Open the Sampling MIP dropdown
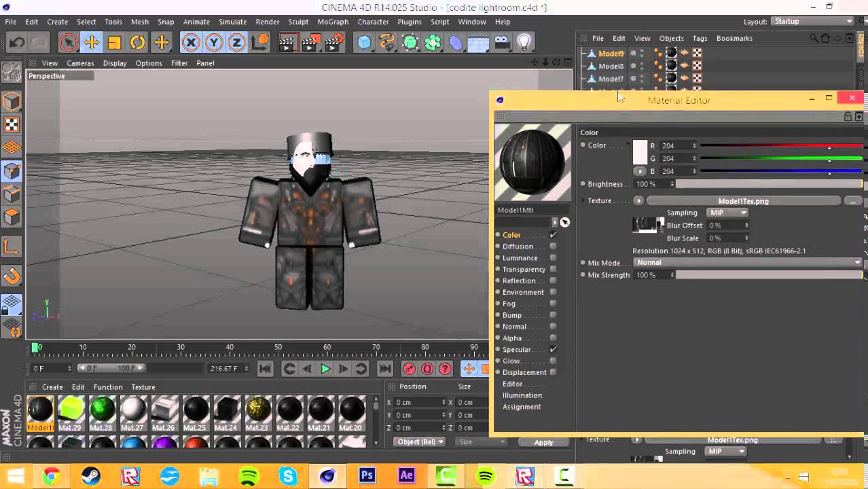The height and width of the screenshot is (489, 868). click(727, 213)
